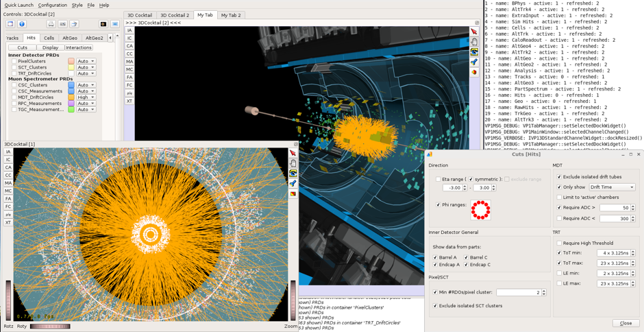Click the TGC_Measurements green color swatch
The image size is (644, 332).
coord(71,110)
